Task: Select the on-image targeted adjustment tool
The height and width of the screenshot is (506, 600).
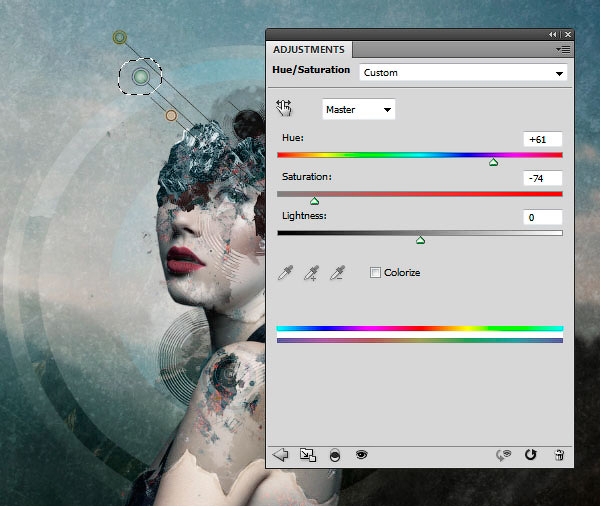Action: (x=284, y=108)
